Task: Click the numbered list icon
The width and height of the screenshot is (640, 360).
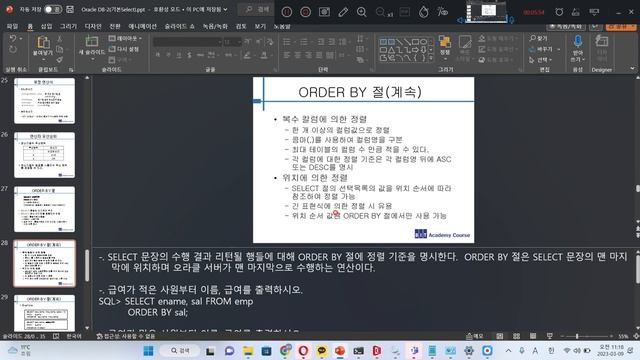Action: coord(304,42)
